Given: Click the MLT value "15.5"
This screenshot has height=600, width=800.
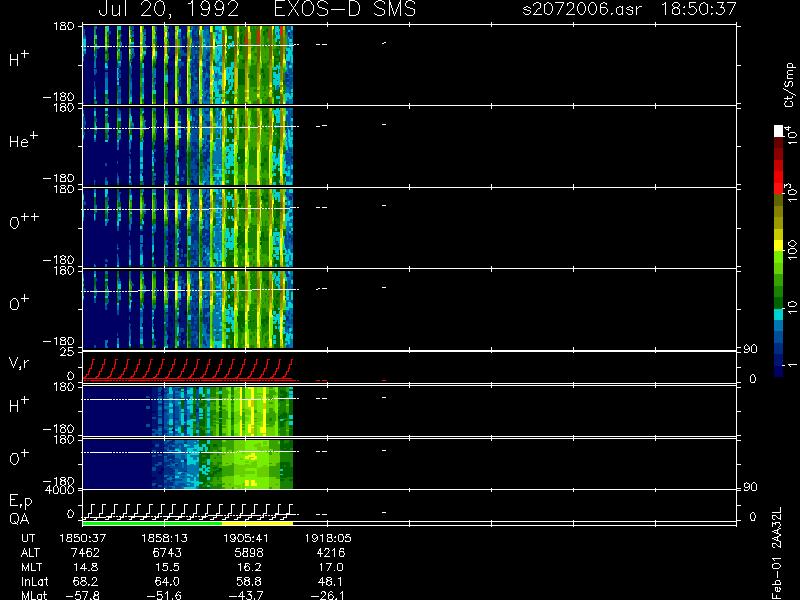Looking at the screenshot, I should point(167,567).
